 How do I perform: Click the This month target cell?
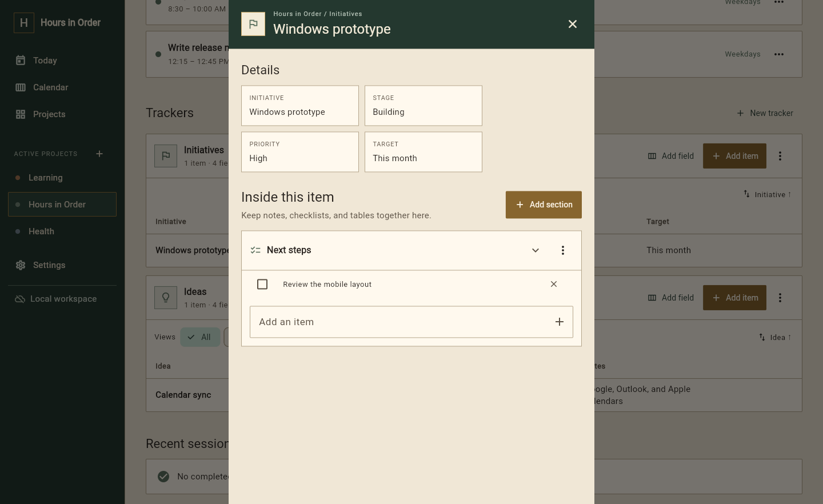pos(669,250)
